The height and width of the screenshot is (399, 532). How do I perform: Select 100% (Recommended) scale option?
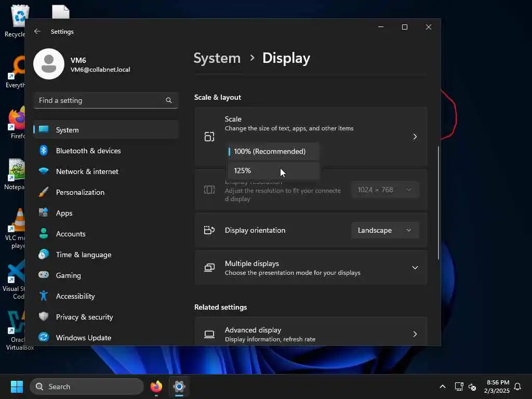point(273,151)
